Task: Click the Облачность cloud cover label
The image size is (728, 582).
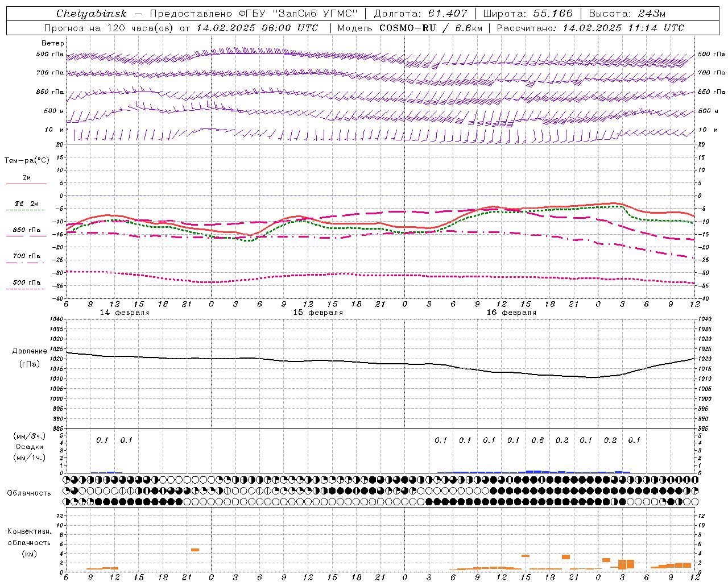Action: coord(29,493)
